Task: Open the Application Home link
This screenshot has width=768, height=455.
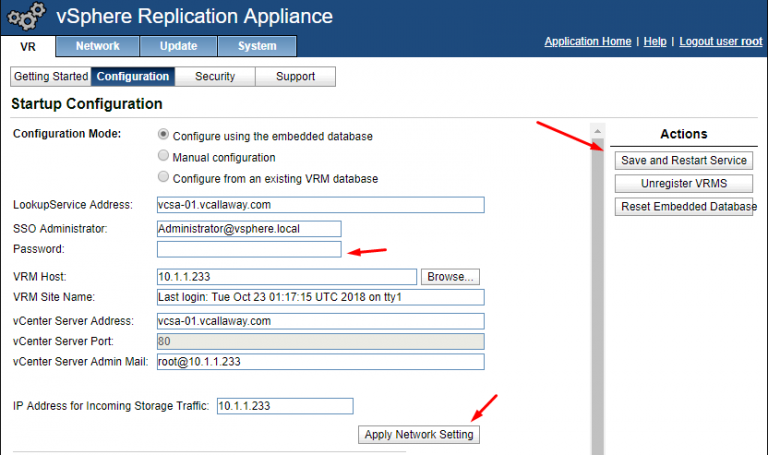Action: [x=587, y=42]
